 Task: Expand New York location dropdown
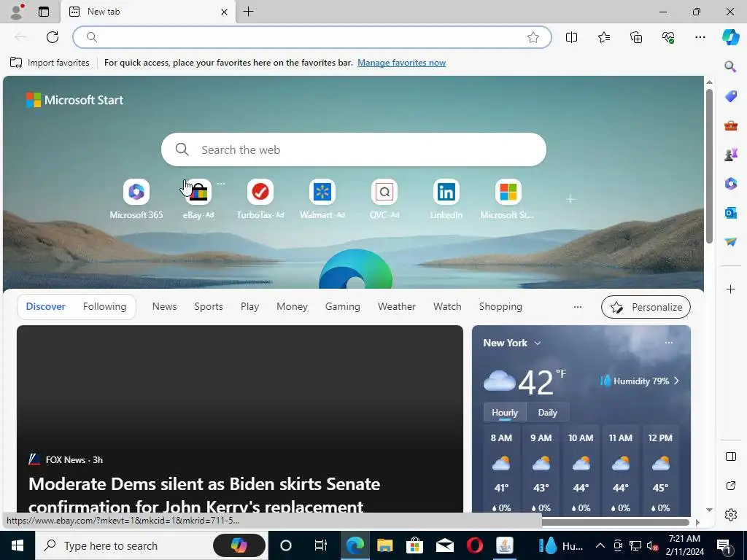point(538,343)
